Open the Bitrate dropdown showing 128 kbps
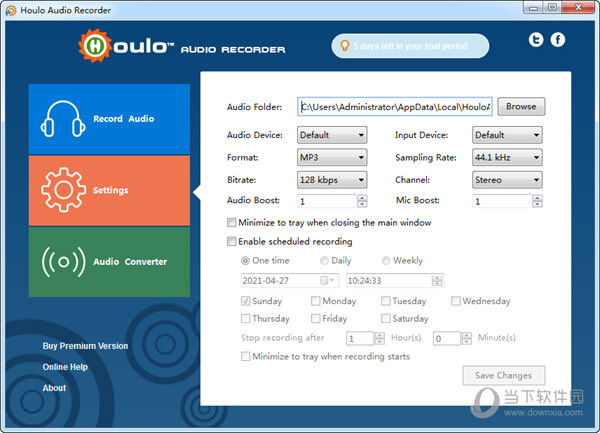This screenshot has width=600, height=433. click(x=332, y=180)
